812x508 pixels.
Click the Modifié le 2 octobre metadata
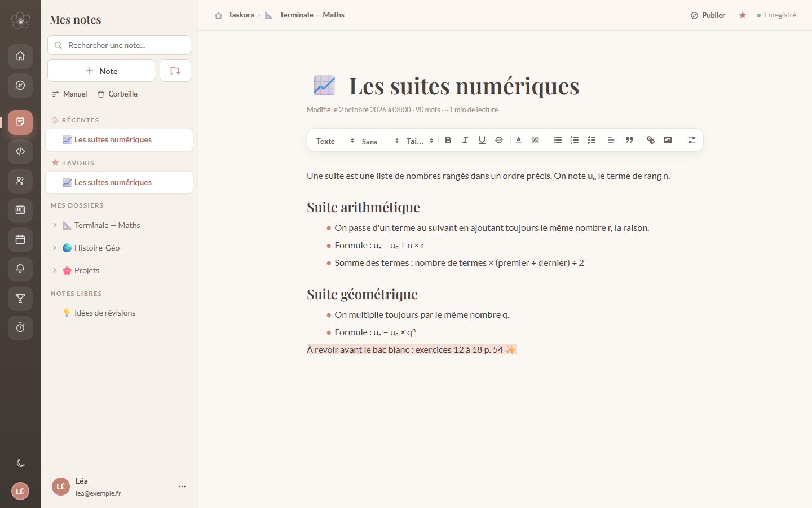(403, 110)
